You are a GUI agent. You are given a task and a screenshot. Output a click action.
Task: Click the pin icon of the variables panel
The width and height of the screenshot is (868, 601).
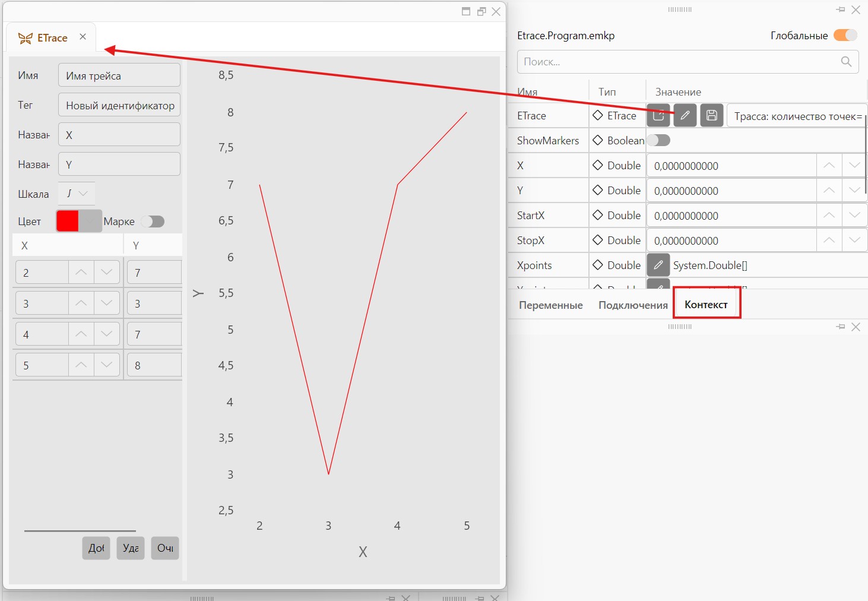click(x=841, y=10)
